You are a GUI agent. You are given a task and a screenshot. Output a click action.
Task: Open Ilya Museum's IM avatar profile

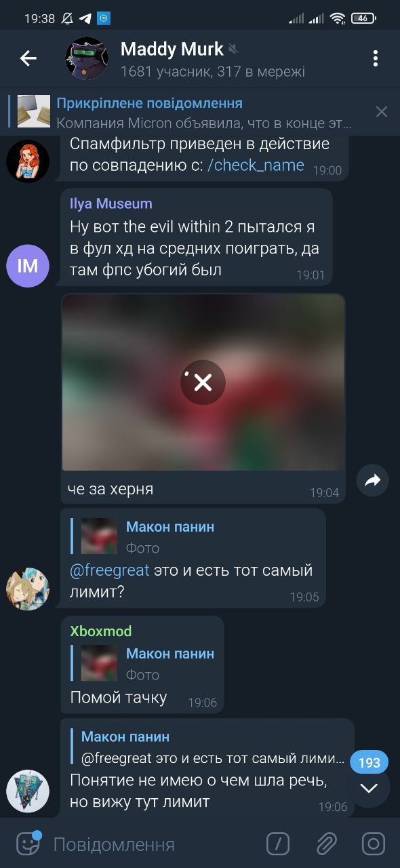pyautogui.click(x=28, y=267)
